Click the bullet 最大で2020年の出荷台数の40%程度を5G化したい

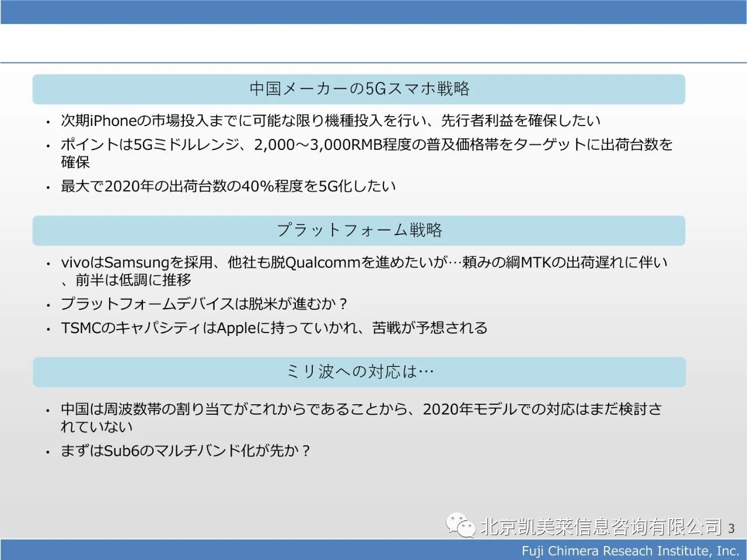[x=229, y=186]
